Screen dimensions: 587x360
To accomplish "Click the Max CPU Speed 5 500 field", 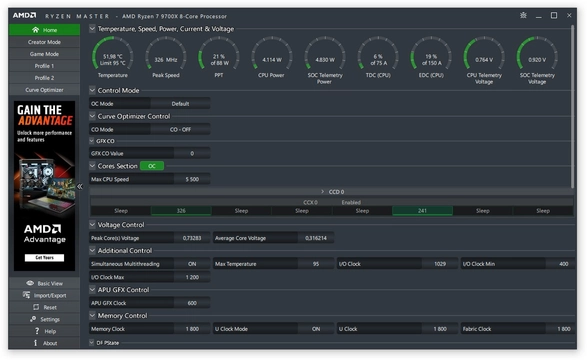I will pyautogui.click(x=192, y=179).
